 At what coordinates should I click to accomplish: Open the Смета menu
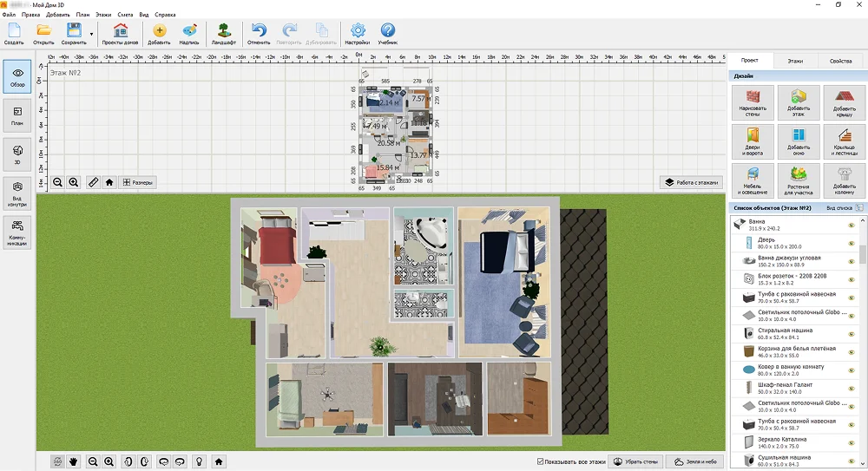click(125, 15)
